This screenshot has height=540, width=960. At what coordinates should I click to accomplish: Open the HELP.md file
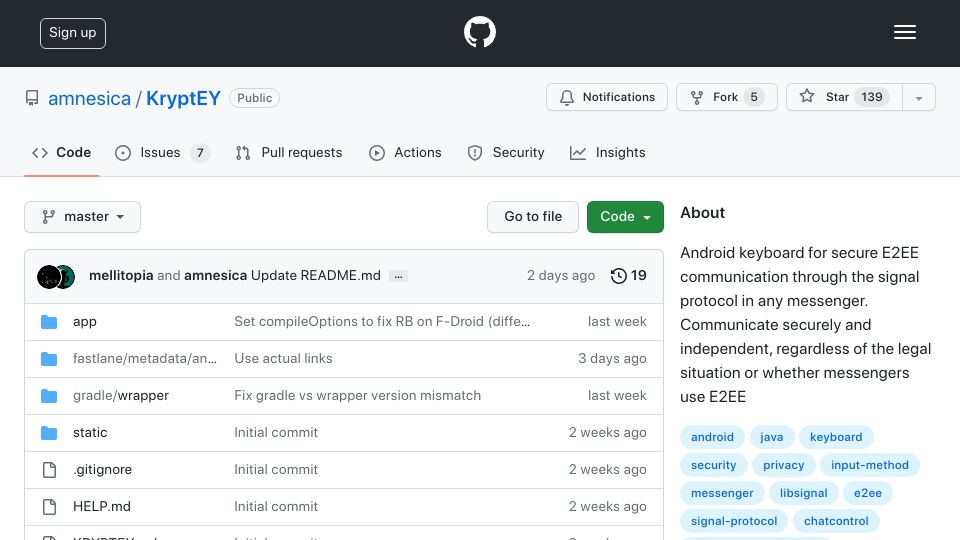point(102,506)
